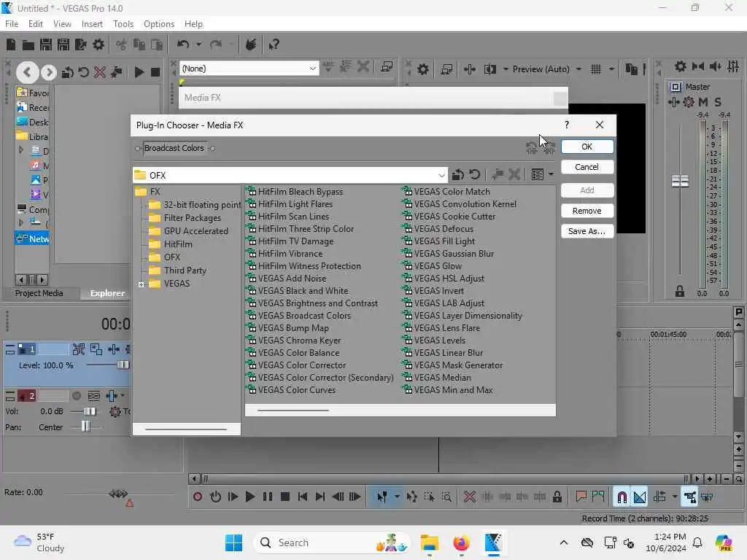Click the New project icon in toolbar
The width and height of the screenshot is (747, 560).
coord(10,44)
